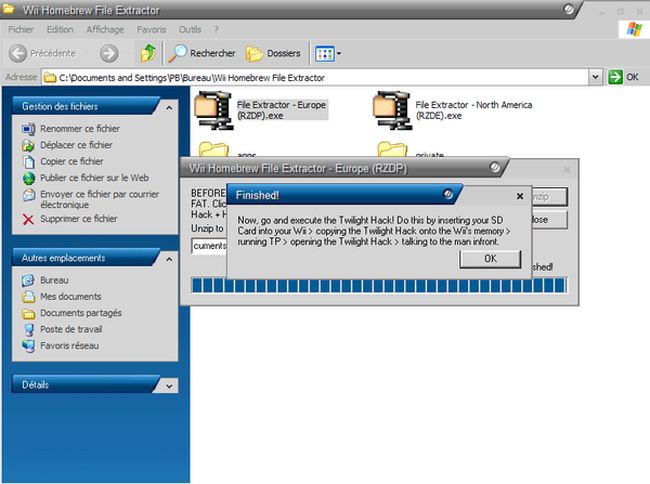Click the forward navigation arrow icon

click(109, 53)
